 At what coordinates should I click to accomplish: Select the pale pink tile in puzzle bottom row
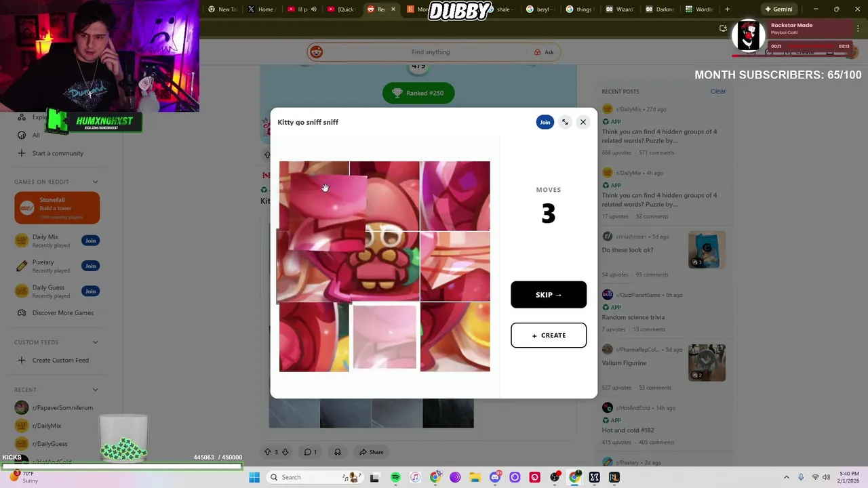click(384, 337)
